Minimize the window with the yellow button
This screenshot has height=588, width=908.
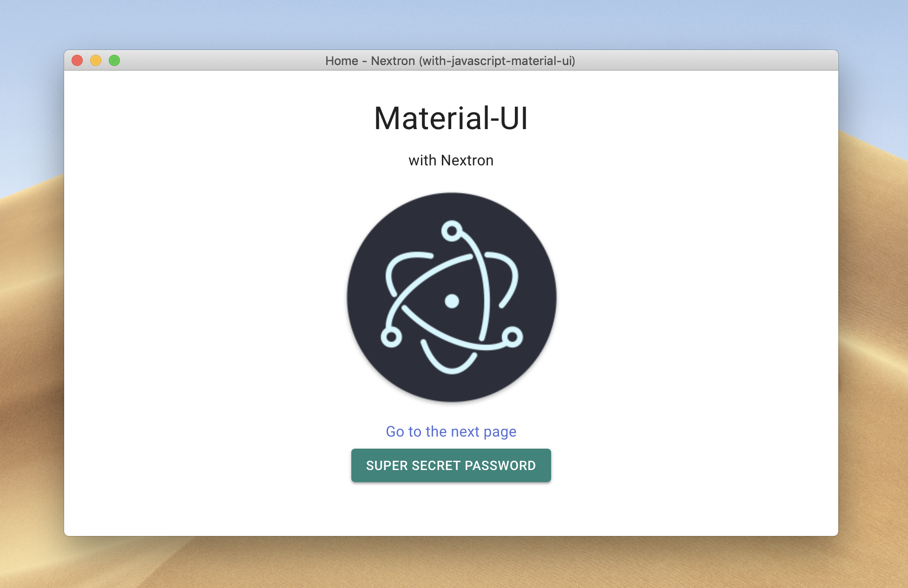(96, 60)
